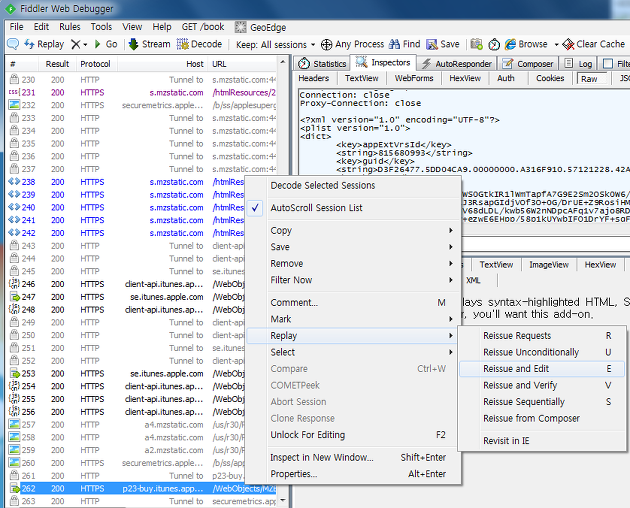Click the camera screenshot toolbar icon
This screenshot has width=630, height=508.
coord(477,44)
